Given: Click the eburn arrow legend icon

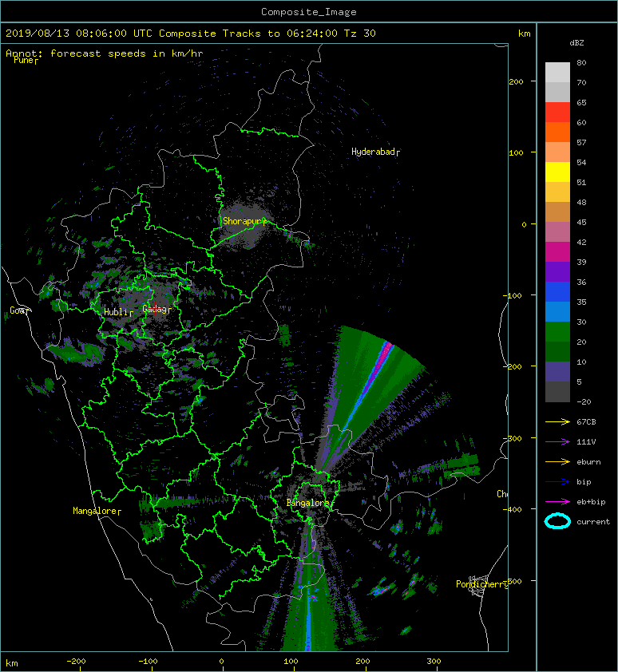Looking at the screenshot, I should point(557,461).
